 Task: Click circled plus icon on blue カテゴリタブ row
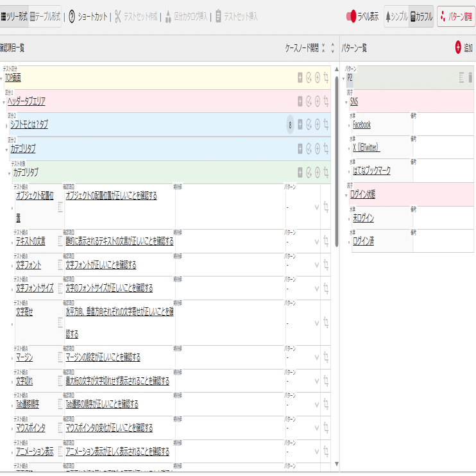(318, 148)
